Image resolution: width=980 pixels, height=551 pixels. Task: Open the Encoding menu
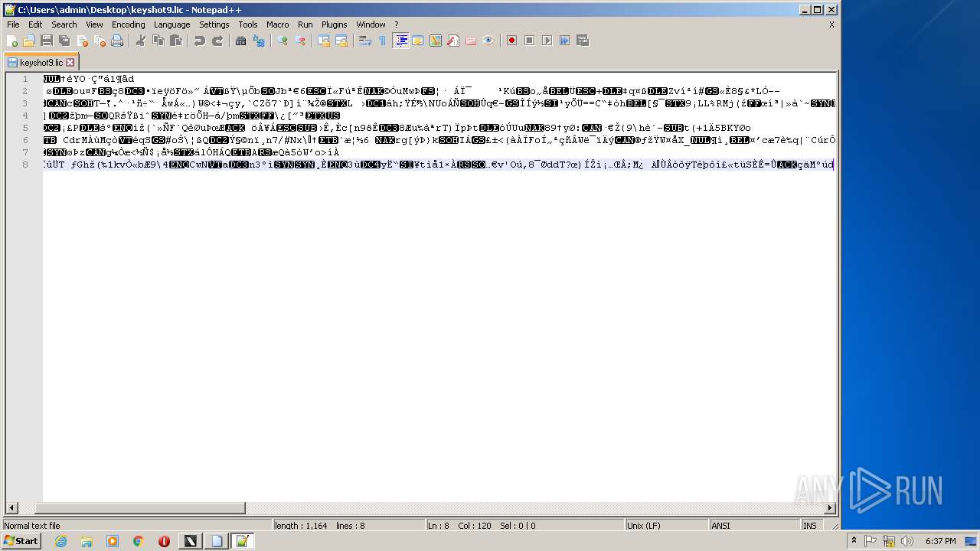(129, 24)
